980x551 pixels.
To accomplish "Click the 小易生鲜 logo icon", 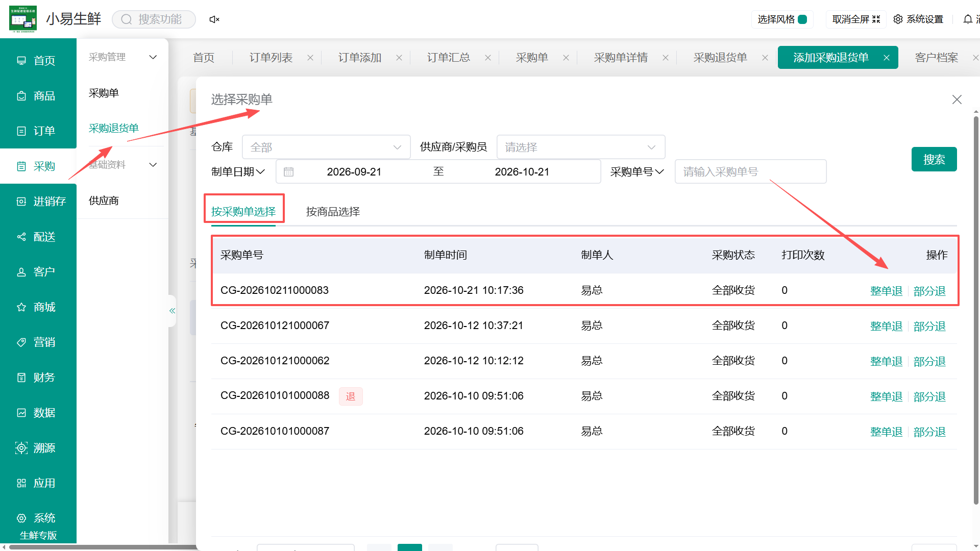I will click(23, 19).
